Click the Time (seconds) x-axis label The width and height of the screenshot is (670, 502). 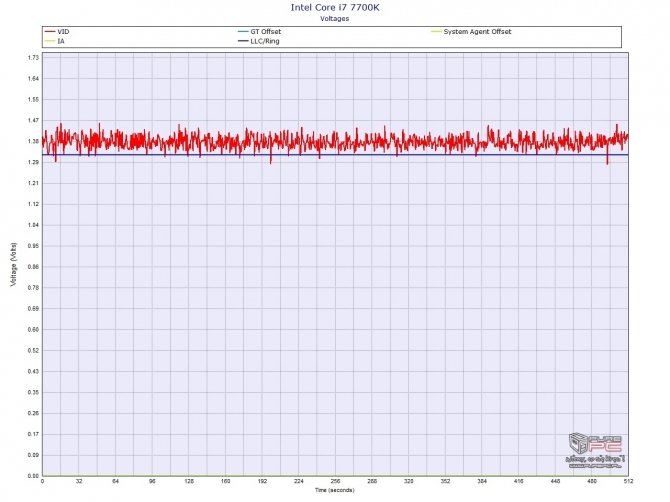click(x=335, y=491)
